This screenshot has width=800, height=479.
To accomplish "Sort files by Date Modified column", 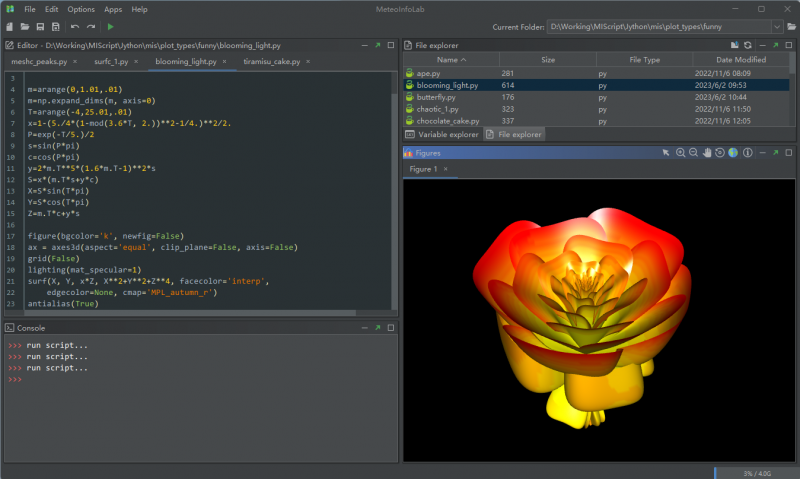I will click(x=741, y=60).
